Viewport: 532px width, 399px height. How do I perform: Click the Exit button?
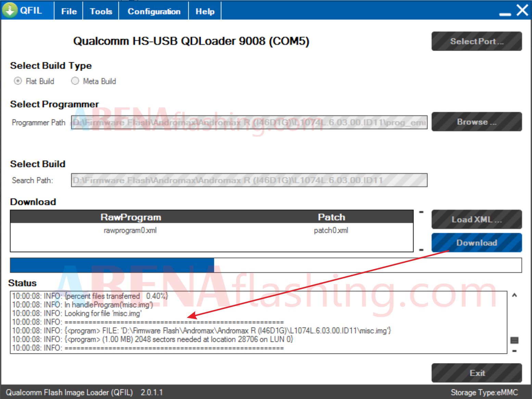477,373
